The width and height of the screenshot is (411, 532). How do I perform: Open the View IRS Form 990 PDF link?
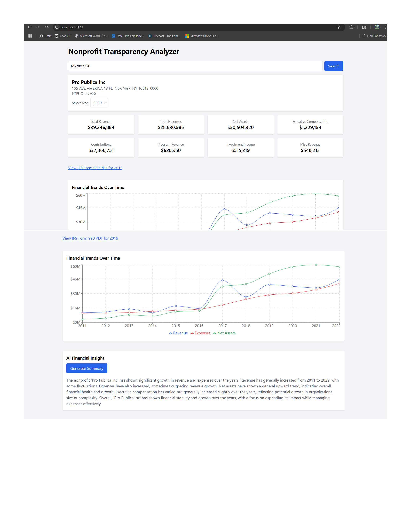(95, 168)
